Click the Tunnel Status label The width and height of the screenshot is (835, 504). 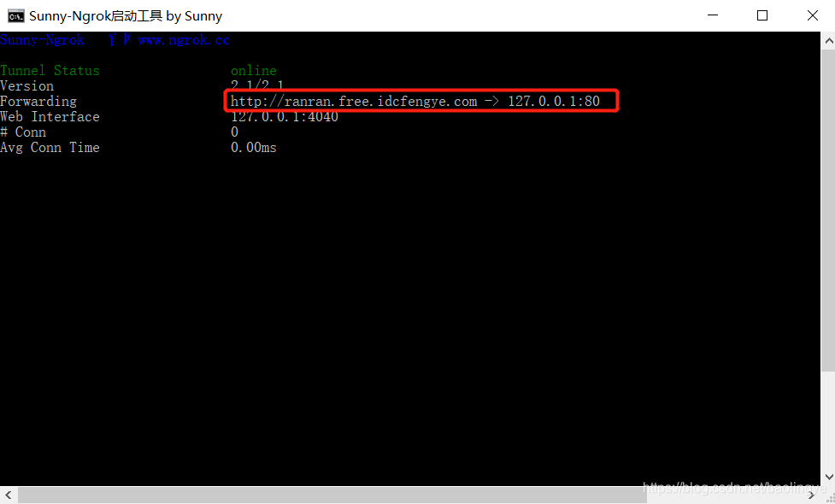point(50,70)
